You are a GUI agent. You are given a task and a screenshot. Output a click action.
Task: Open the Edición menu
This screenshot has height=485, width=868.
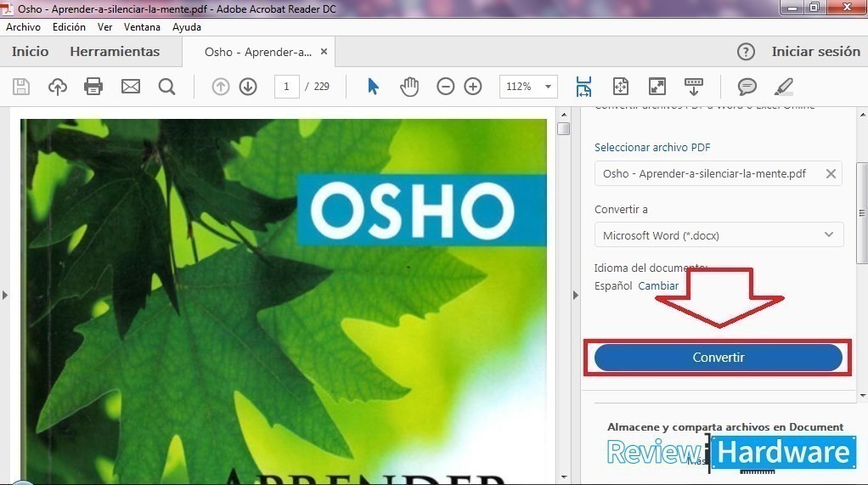[x=69, y=27]
